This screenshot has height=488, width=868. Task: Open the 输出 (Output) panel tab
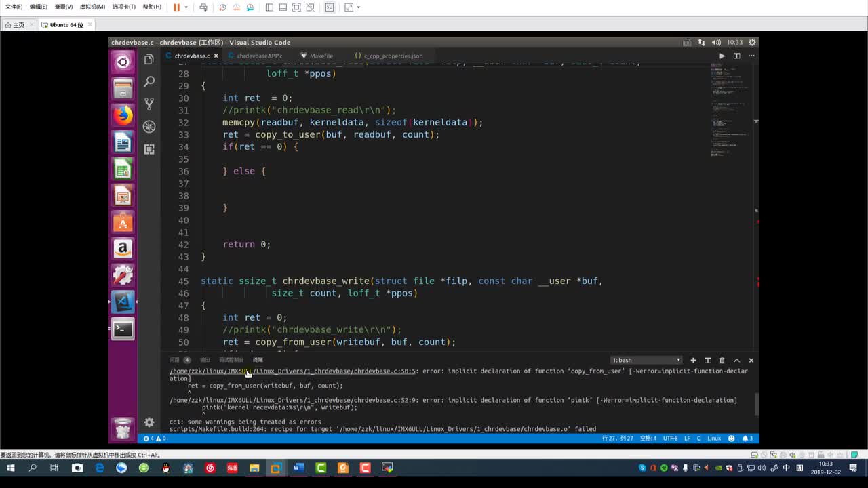coord(205,360)
